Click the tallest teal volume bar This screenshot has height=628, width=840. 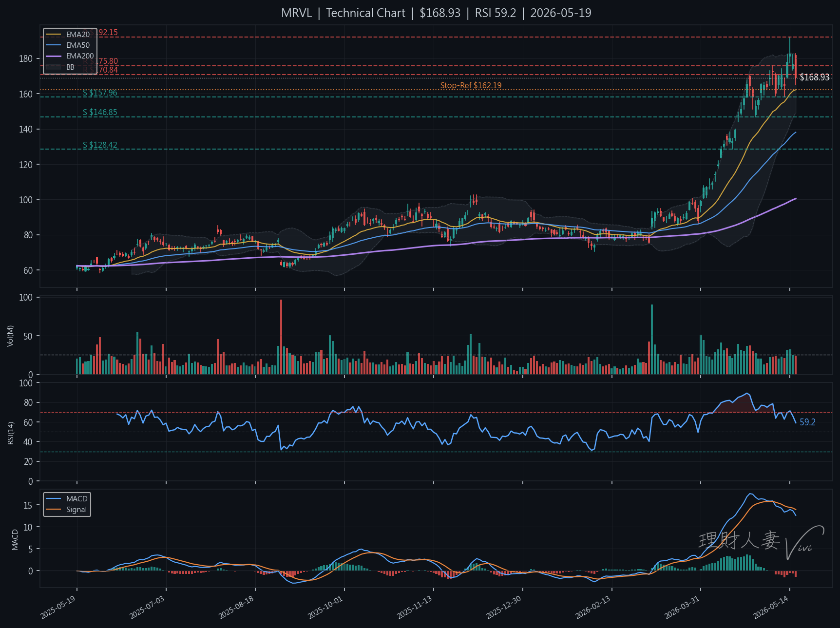pos(652,340)
